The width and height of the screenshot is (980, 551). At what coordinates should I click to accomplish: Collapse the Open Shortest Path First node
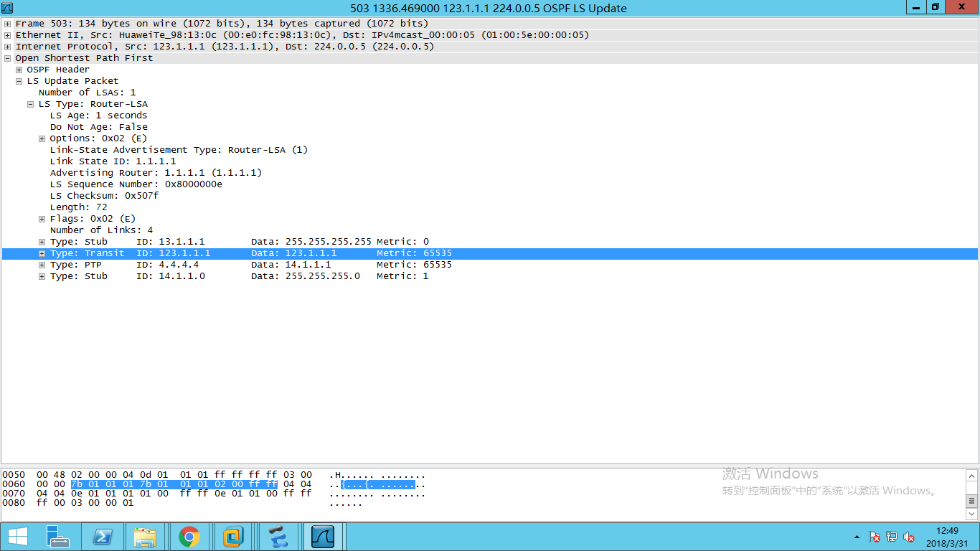click(x=8, y=58)
